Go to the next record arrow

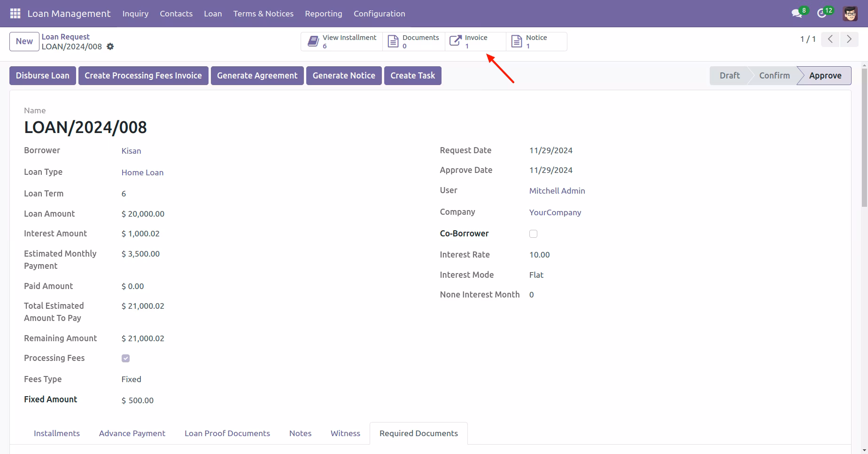tap(849, 39)
